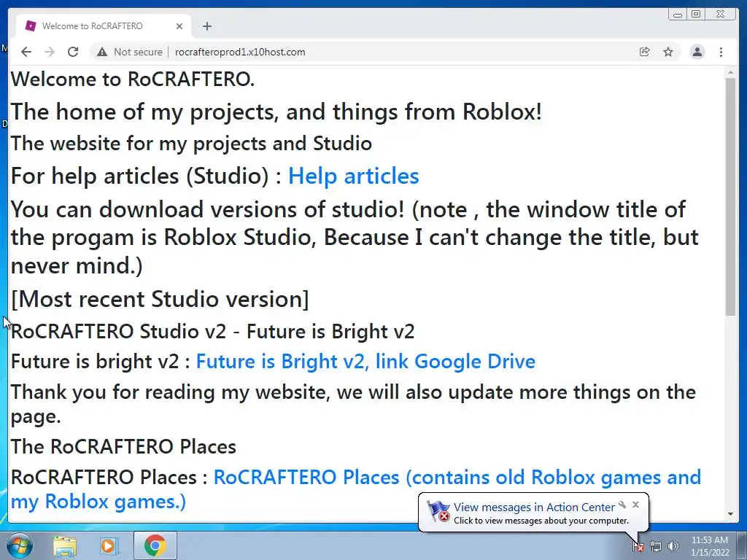Screen dimensions: 747x560
Task: Share this page using the share icon
Action: point(645,52)
